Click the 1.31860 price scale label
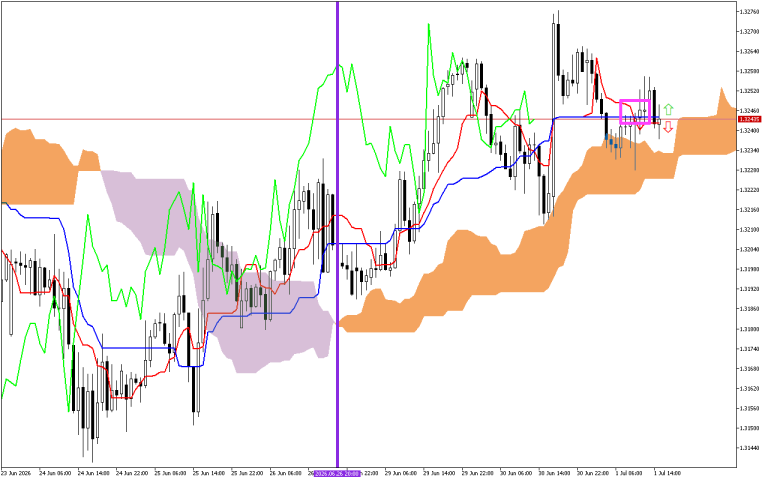This screenshot has width=768, height=480. [x=749, y=310]
